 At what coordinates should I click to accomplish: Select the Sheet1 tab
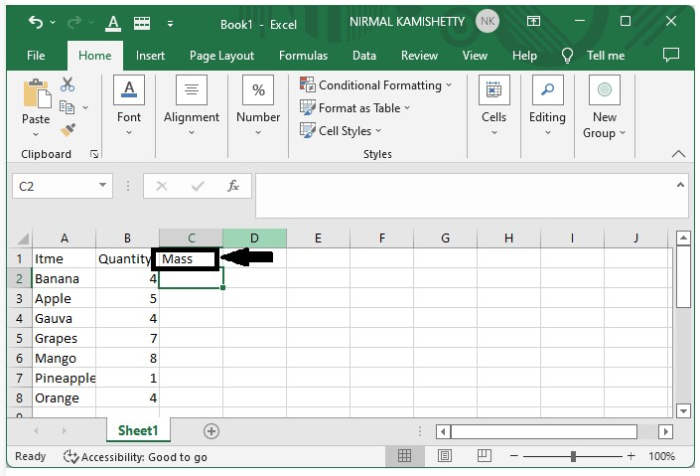pyautogui.click(x=138, y=430)
